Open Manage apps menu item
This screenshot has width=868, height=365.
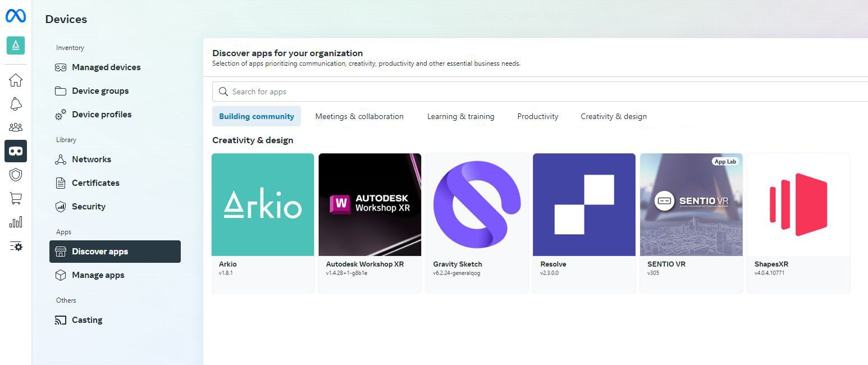115,275
